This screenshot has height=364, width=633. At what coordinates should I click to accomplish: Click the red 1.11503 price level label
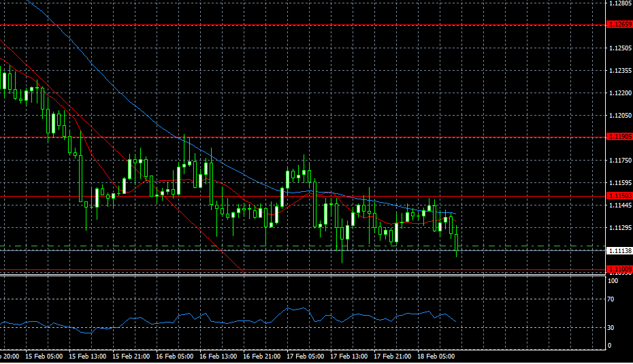619,196
